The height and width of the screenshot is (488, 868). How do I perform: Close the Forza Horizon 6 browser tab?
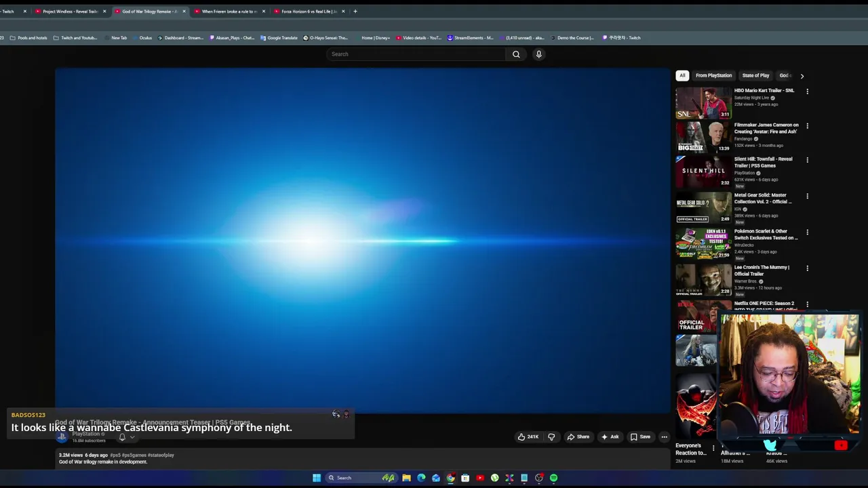343,12
